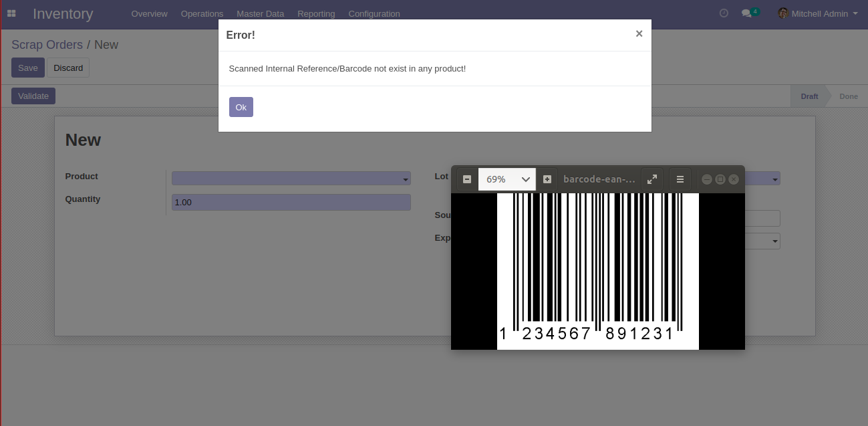Open the apps grid menu icon
Screen dimensions: 868x426
pyautogui.click(x=11, y=13)
